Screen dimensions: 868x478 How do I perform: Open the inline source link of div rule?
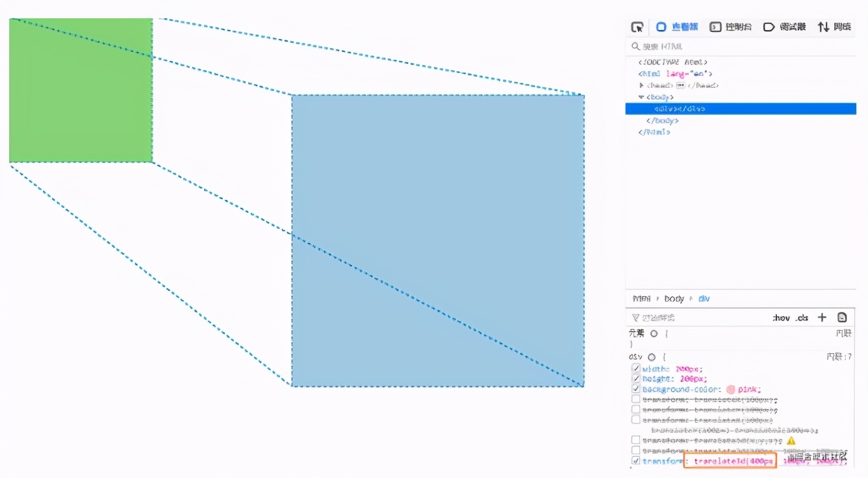[839, 357]
